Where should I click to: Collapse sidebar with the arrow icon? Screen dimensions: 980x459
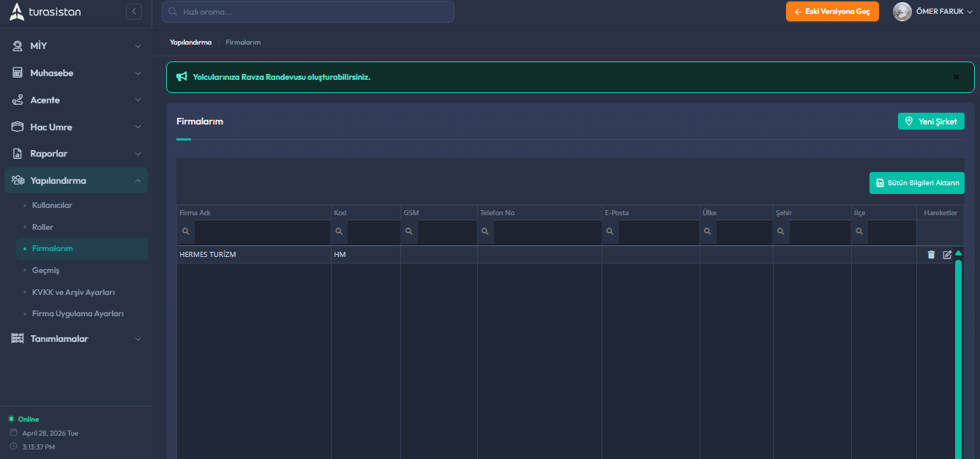click(134, 12)
